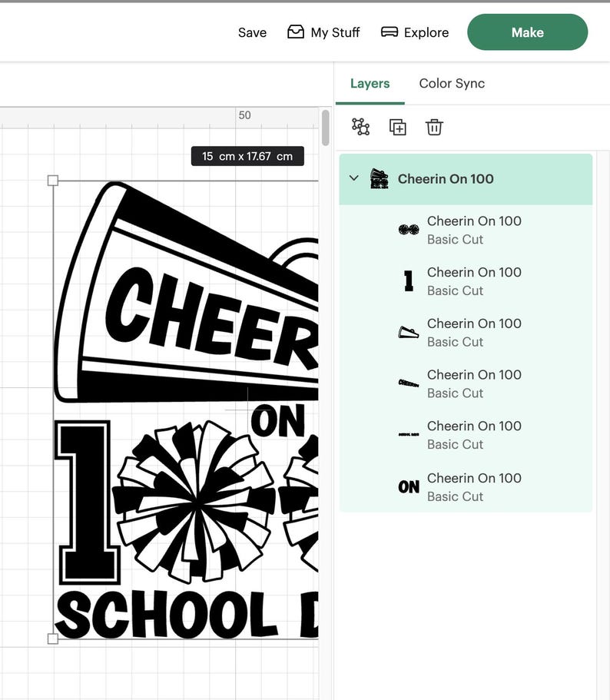
Task: Select the CHEERIN text layer thumbnail
Action: (x=408, y=383)
